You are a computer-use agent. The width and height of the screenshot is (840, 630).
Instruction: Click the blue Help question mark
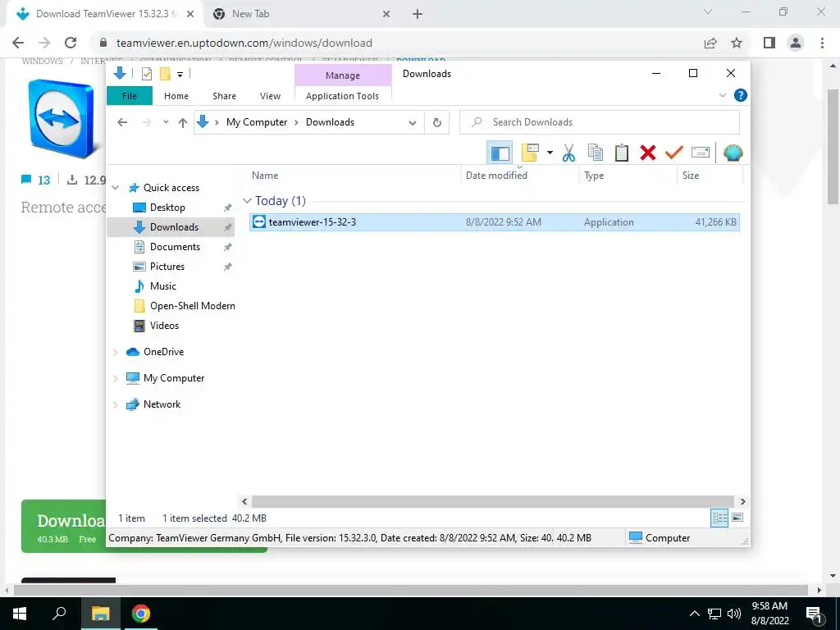pos(741,95)
